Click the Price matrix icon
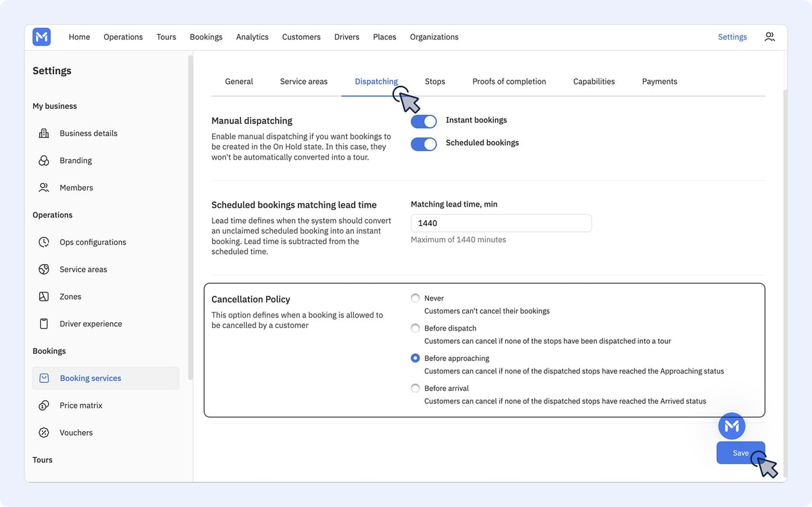Screen dimensions: 812x507 click(x=44, y=405)
